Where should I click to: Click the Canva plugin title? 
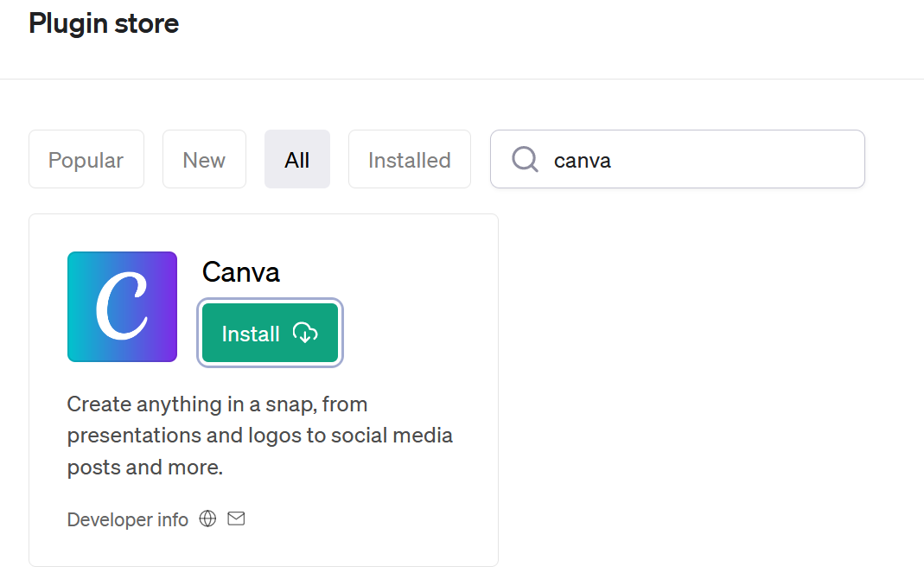pos(240,272)
